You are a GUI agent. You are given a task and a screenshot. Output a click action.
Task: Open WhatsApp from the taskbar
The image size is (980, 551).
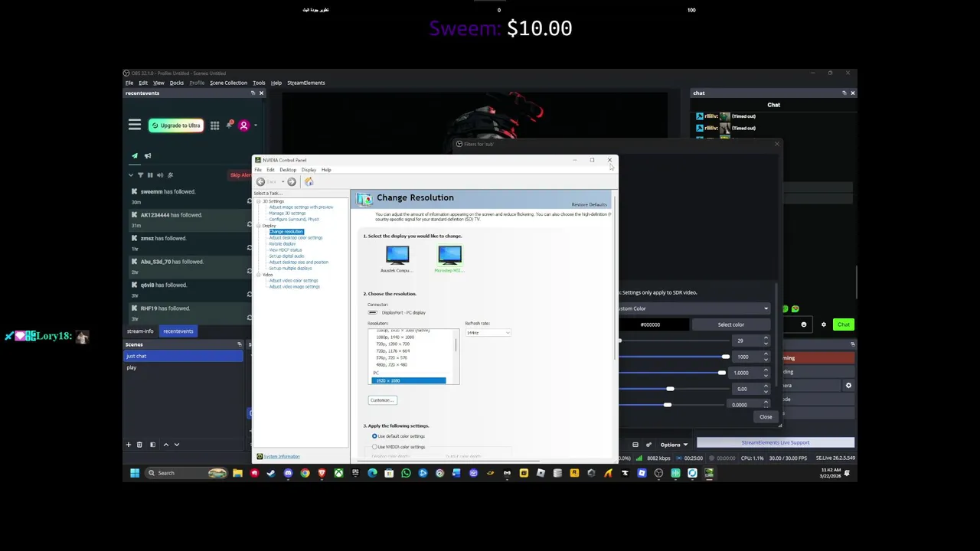pos(406,473)
